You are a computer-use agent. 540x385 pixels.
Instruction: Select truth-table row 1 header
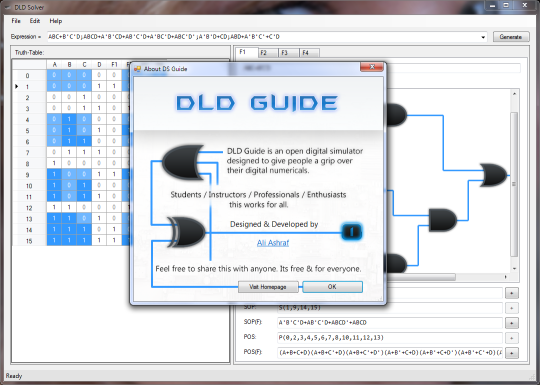[x=29, y=87]
